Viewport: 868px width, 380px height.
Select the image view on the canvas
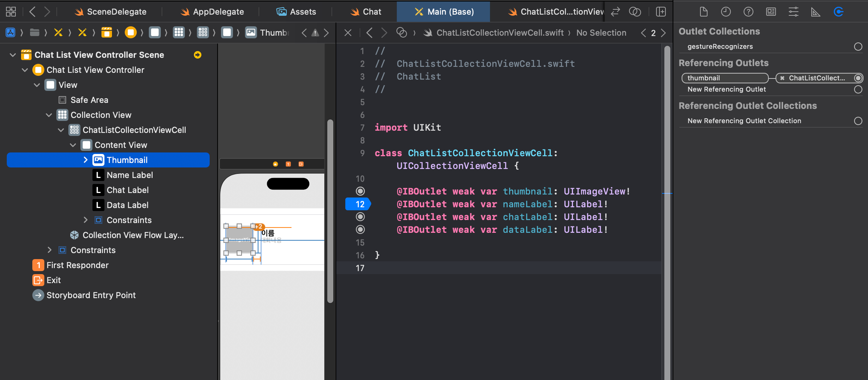pos(239,240)
